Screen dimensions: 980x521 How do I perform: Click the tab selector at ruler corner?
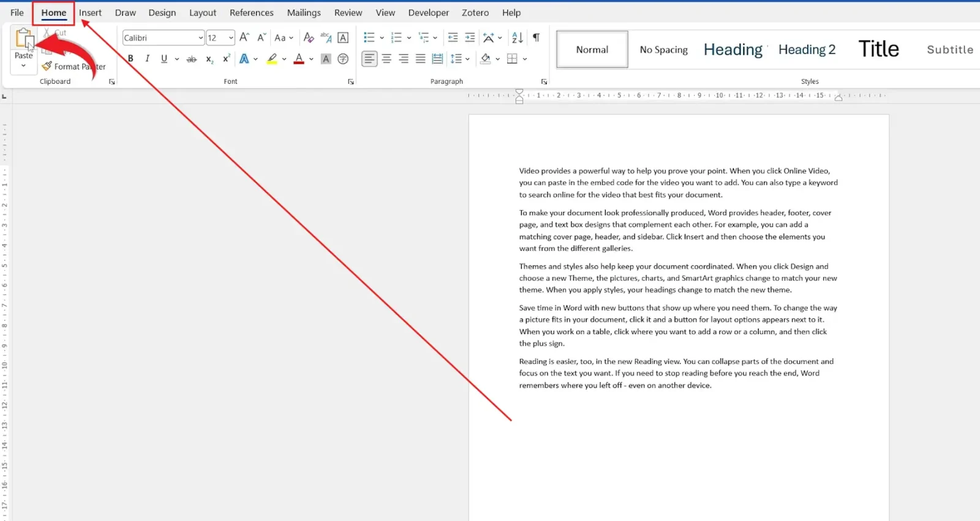click(x=4, y=96)
